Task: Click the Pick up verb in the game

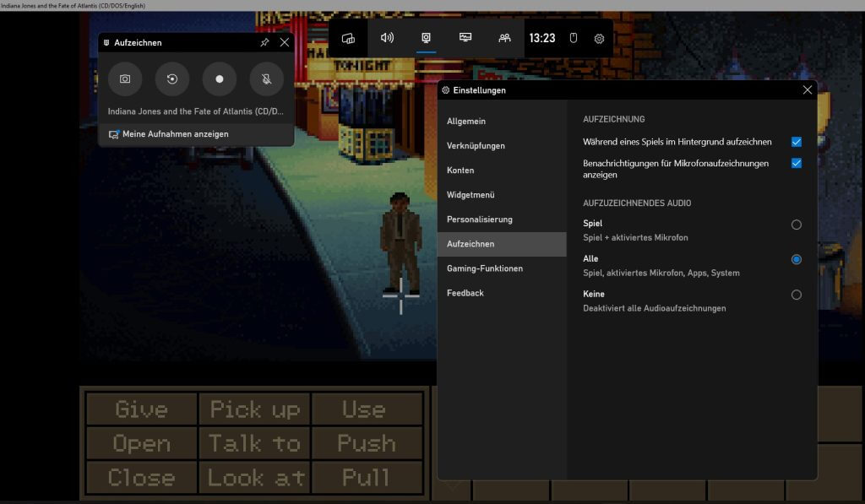Action: [255, 409]
